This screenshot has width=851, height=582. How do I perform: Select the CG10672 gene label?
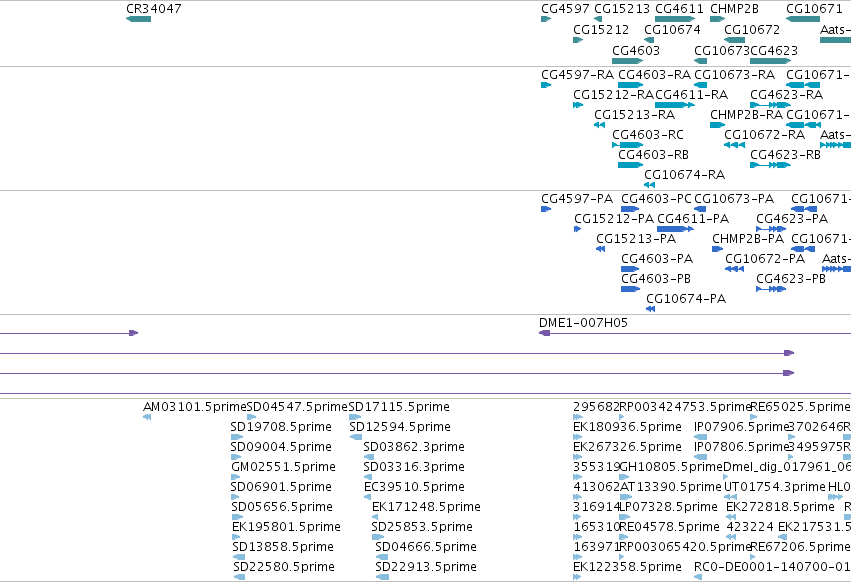pos(752,29)
